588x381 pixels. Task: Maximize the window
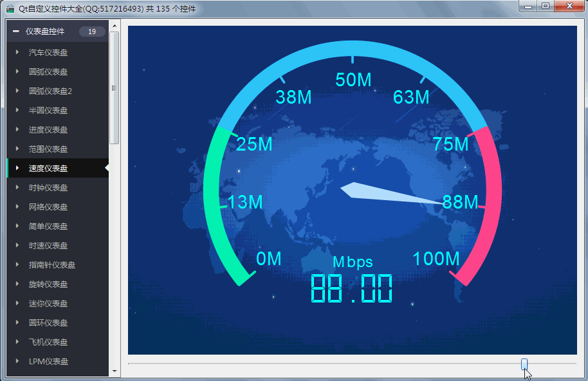(545, 6)
